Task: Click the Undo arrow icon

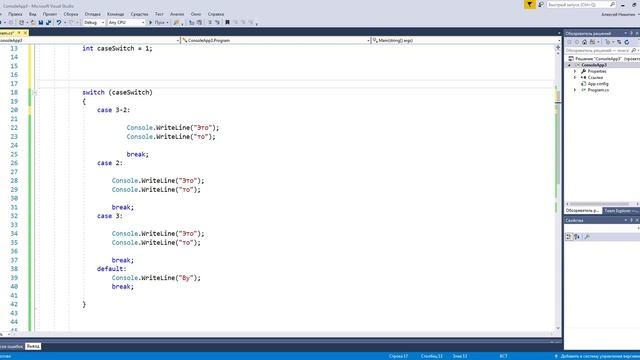Action: pyautogui.click(x=59, y=22)
